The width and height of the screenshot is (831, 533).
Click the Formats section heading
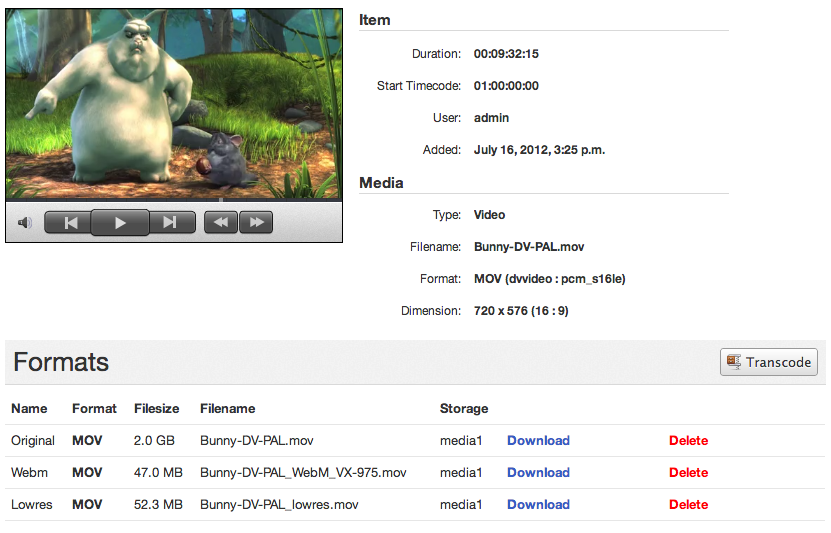click(x=61, y=362)
